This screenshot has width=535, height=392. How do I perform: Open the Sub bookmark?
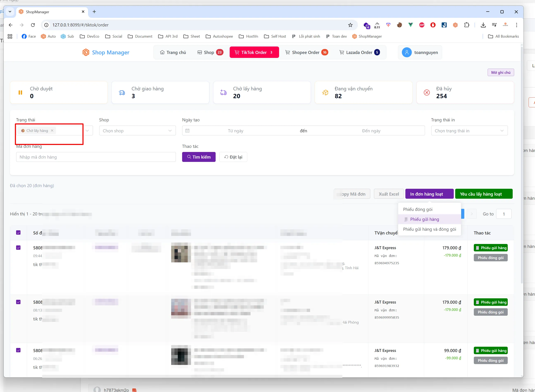67,36
